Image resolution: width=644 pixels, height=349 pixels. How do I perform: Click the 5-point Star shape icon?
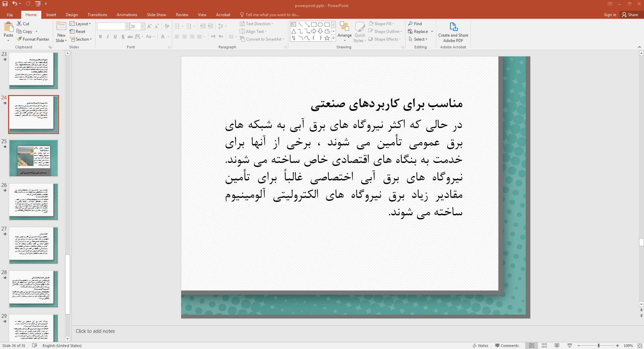pos(327,38)
